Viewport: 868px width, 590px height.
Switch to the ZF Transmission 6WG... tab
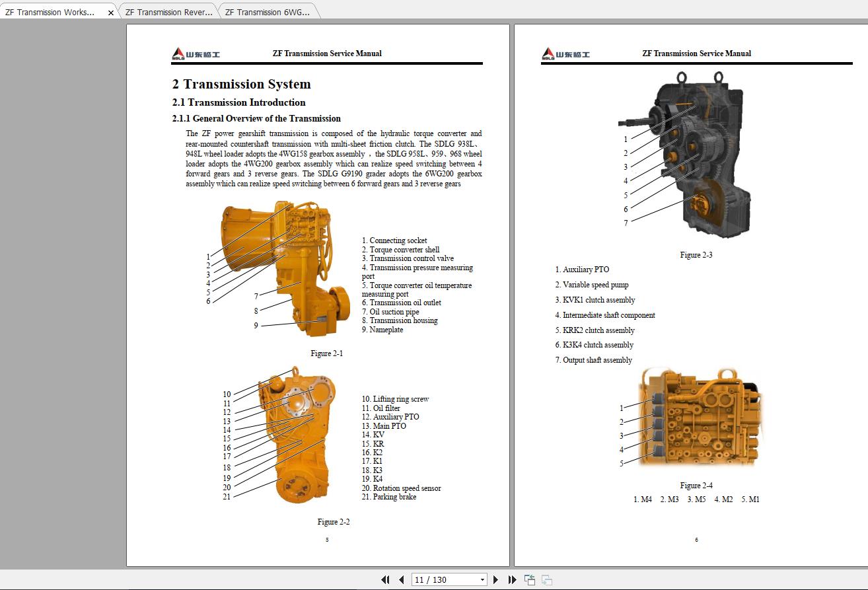[x=268, y=11]
